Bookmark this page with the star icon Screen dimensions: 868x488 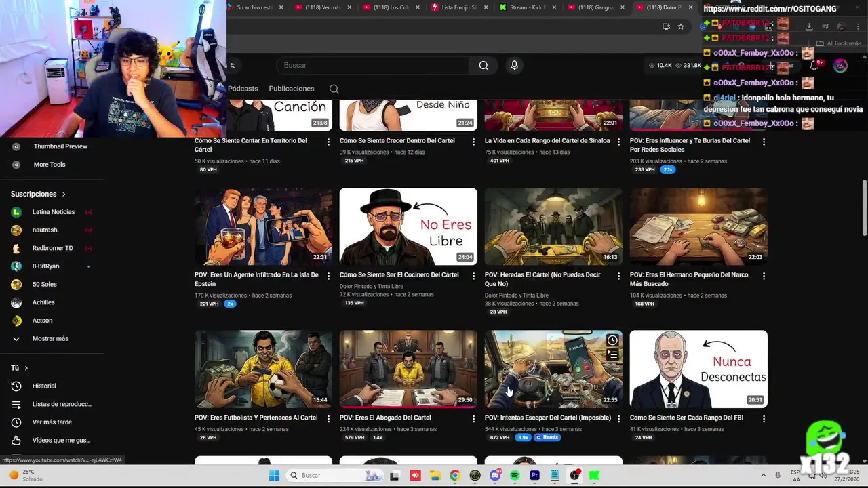(681, 26)
